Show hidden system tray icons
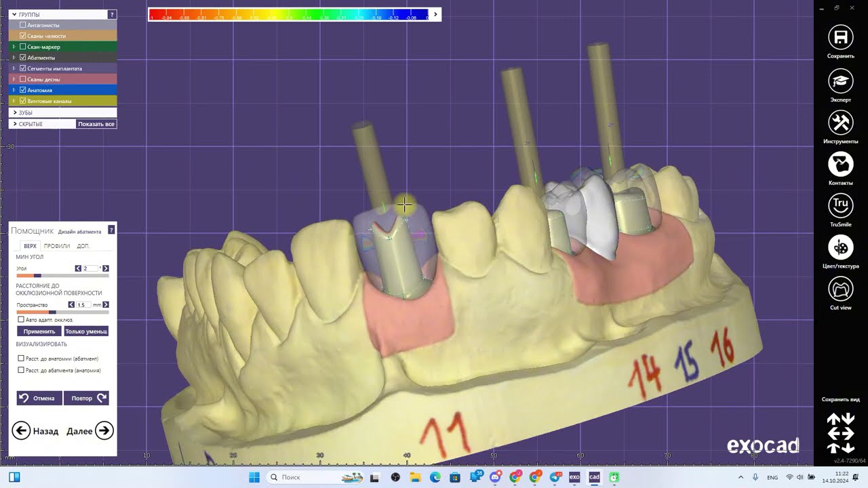This screenshot has width=868, height=488. point(741,477)
